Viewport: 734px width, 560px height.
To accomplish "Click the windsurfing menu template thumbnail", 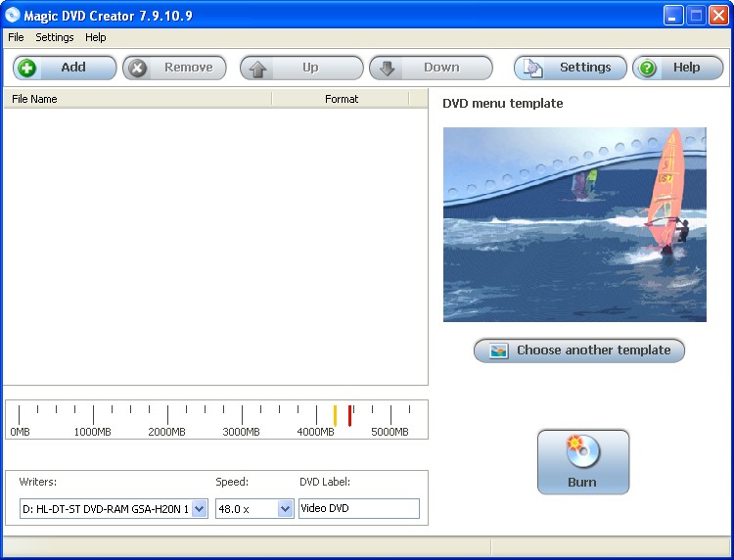I will point(574,225).
